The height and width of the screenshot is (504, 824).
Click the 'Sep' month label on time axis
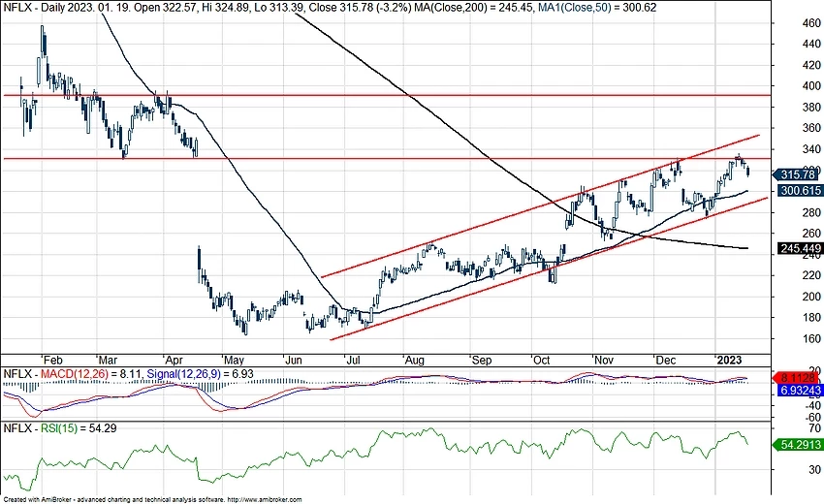[482, 361]
